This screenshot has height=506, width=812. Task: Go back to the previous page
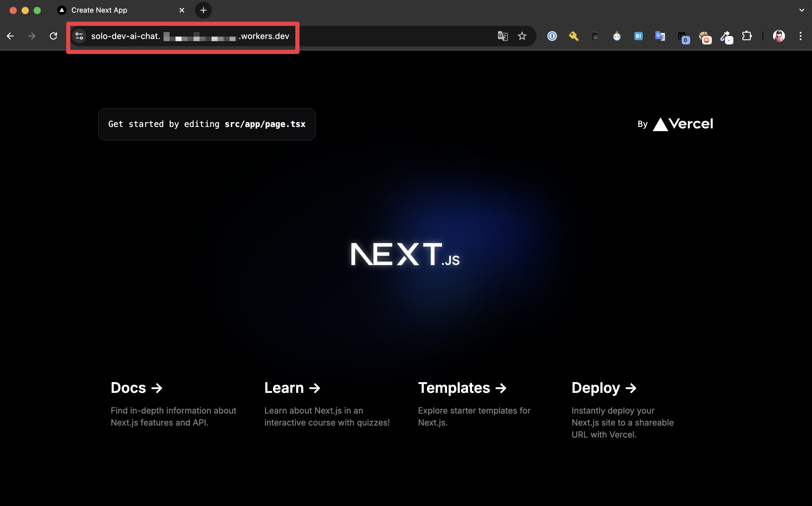11,36
